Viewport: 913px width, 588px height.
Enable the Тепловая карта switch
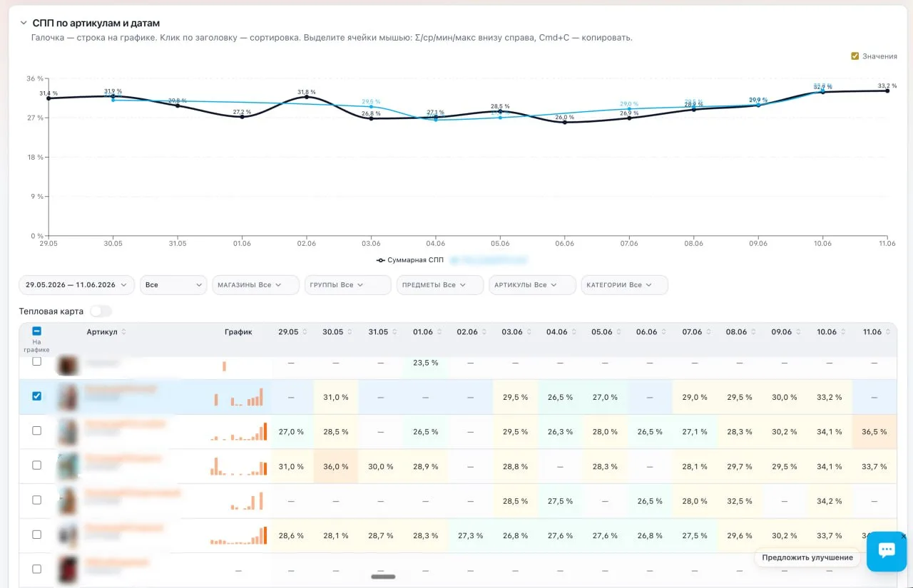point(101,311)
